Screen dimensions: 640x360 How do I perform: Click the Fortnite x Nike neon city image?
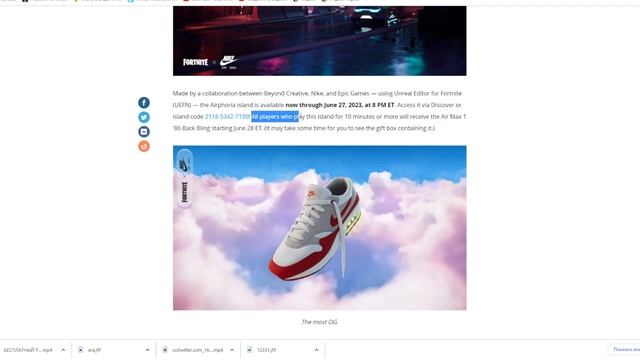click(x=320, y=41)
